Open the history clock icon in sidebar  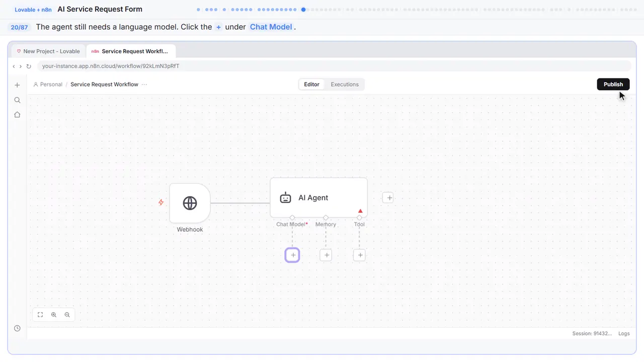click(17, 328)
